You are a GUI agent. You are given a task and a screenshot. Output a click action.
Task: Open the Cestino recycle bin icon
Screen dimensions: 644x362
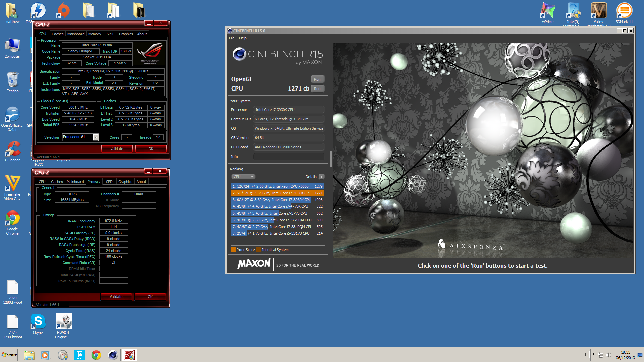[12, 82]
